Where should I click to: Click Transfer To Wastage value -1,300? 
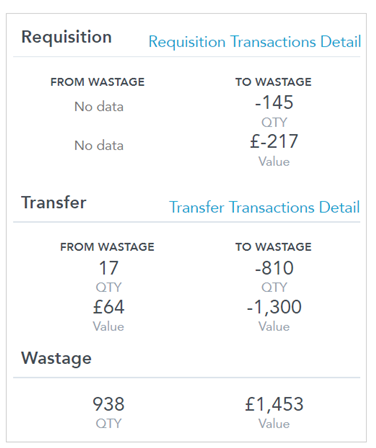[274, 307]
